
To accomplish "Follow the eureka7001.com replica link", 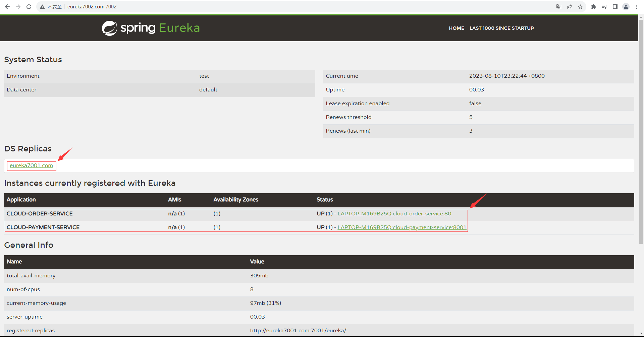I will (x=31, y=165).
